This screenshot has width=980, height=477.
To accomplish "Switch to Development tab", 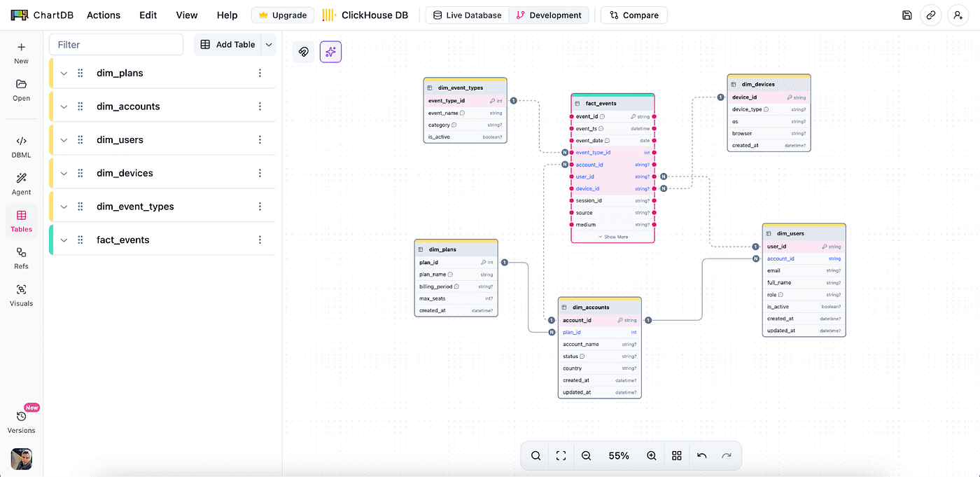I will [x=549, y=15].
